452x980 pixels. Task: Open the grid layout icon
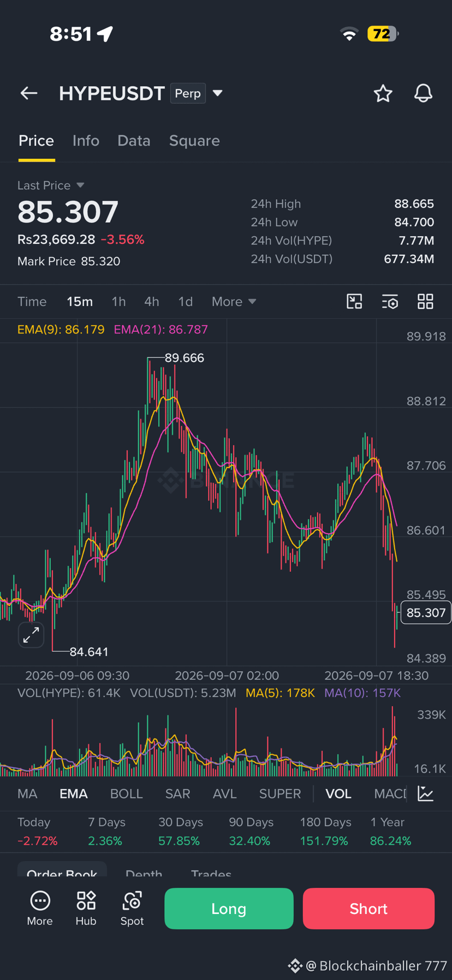coord(425,301)
